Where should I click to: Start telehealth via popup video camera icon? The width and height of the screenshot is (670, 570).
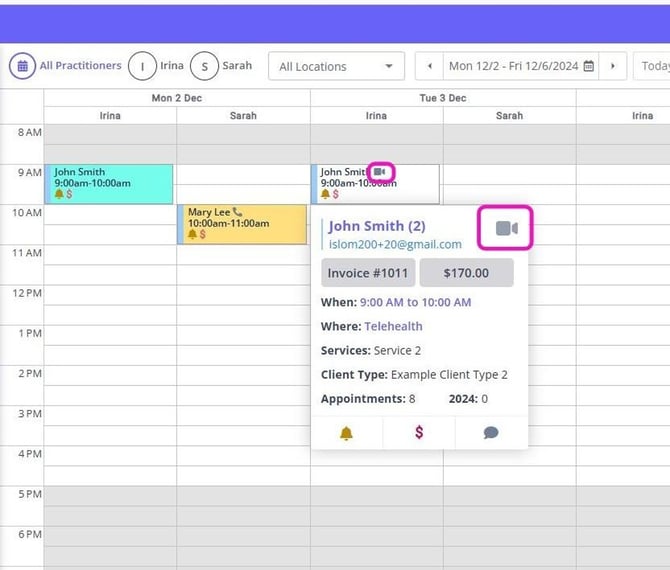(507, 228)
